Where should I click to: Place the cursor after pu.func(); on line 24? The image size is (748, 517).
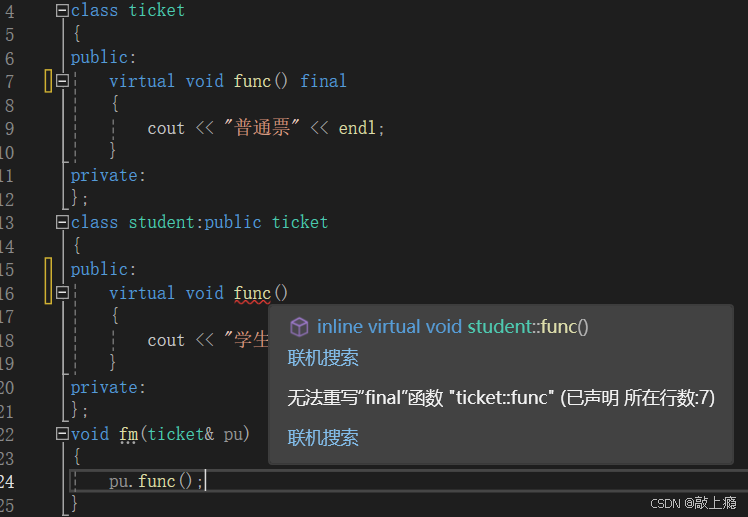pyautogui.click(x=205, y=481)
